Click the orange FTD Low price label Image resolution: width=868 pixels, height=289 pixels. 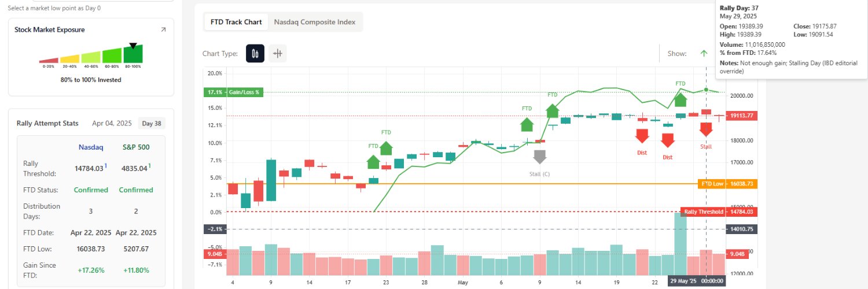coord(720,184)
